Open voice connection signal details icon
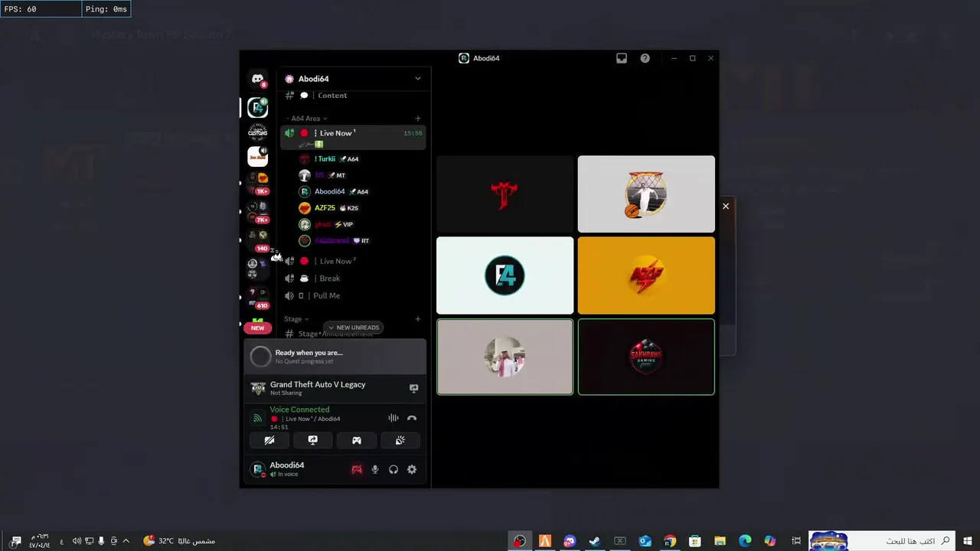 (x=257, y=419)
